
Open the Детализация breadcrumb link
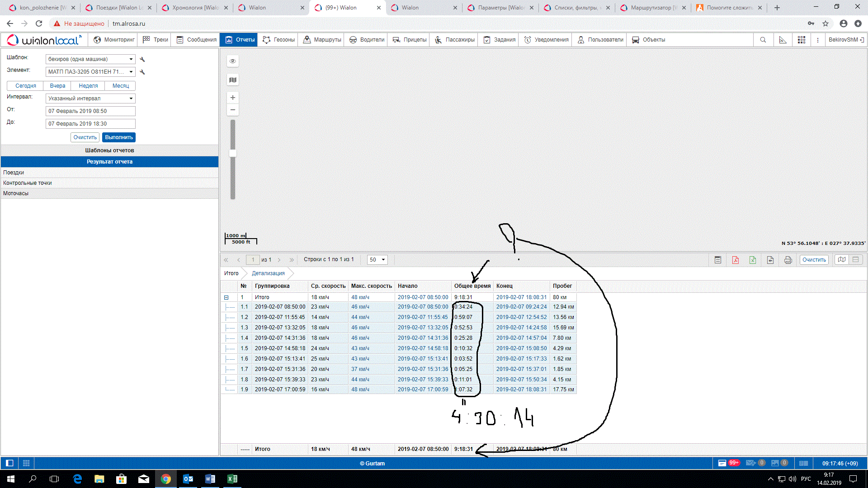coord(268,273)
